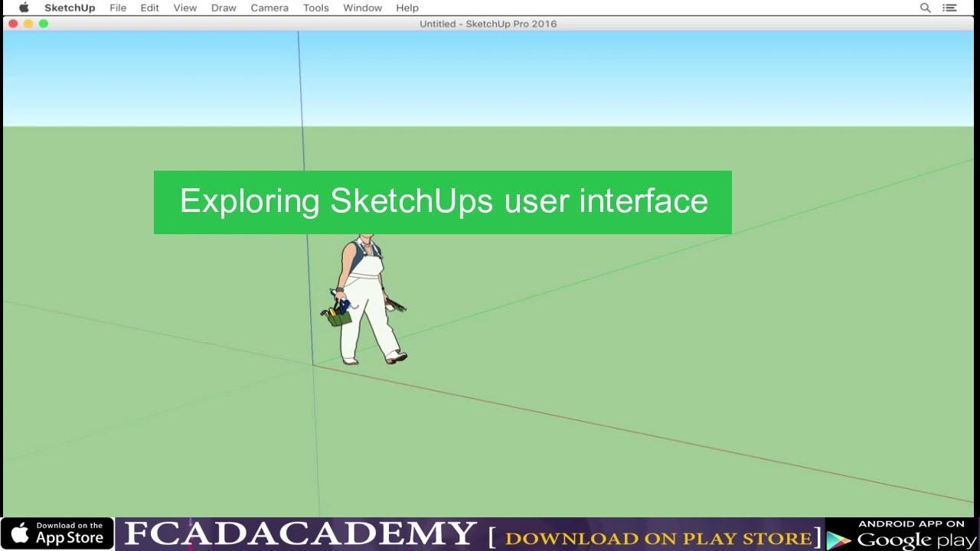Click the "Untitled - SketchUp Pro 2016" title
The width and height of the screenshot is (980, 551).
(488, 24)
